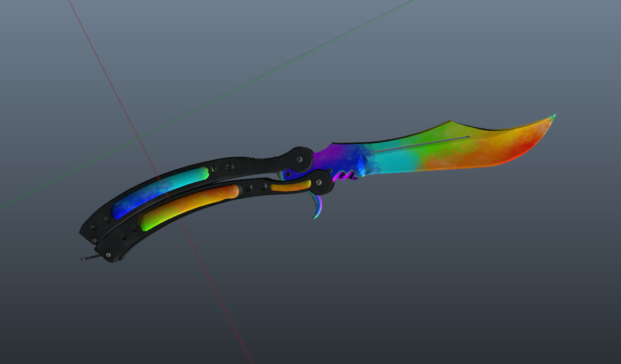621x364 pixels.
Task: Select the short yellow inlay near the pivot
Action: [x=291, y=186]
